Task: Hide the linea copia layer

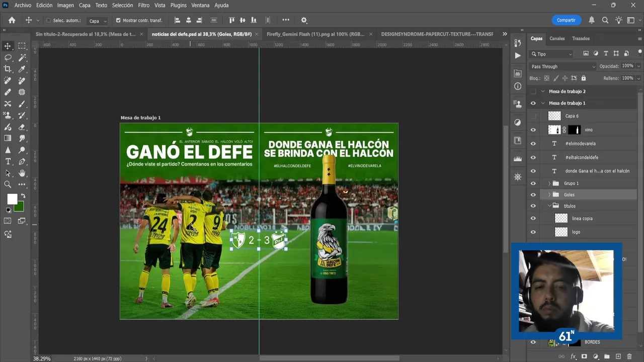Action: coord(533,219)
